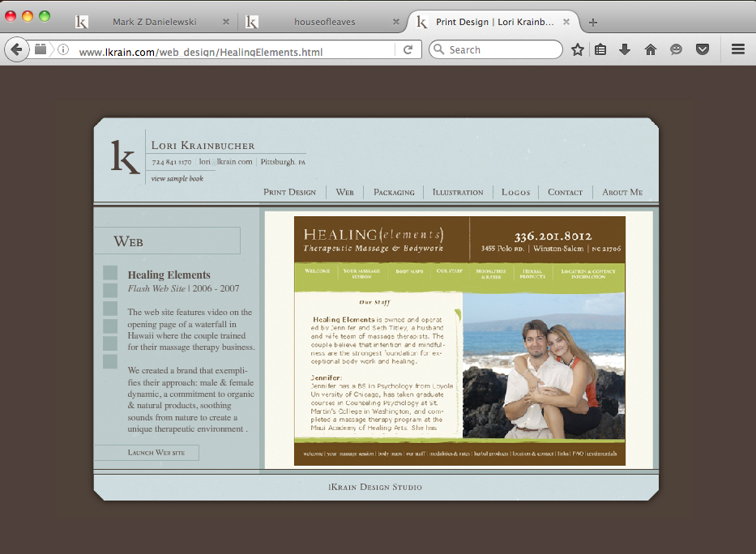Go to the Illustration section
Image resolution: width=756 pixels, height=554 pixels.
[458, 192]
